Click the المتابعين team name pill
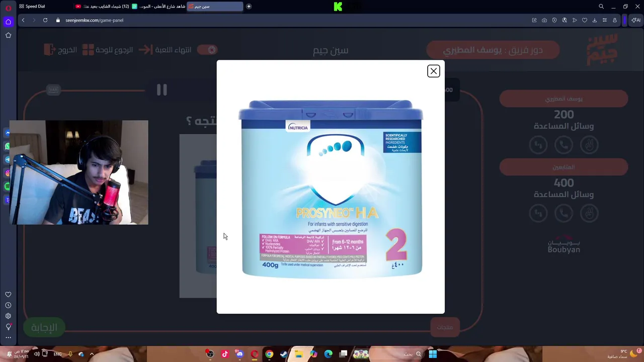Image resolution: width=644 pixels, height=362 pixels. (563, 167)
